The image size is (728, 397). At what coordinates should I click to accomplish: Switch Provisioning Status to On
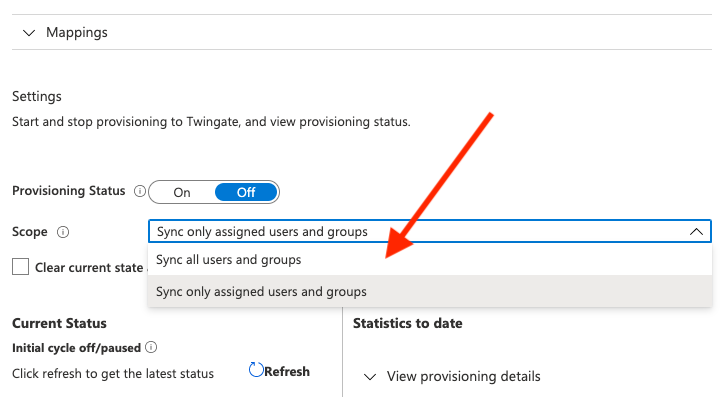tap(182, 192)
